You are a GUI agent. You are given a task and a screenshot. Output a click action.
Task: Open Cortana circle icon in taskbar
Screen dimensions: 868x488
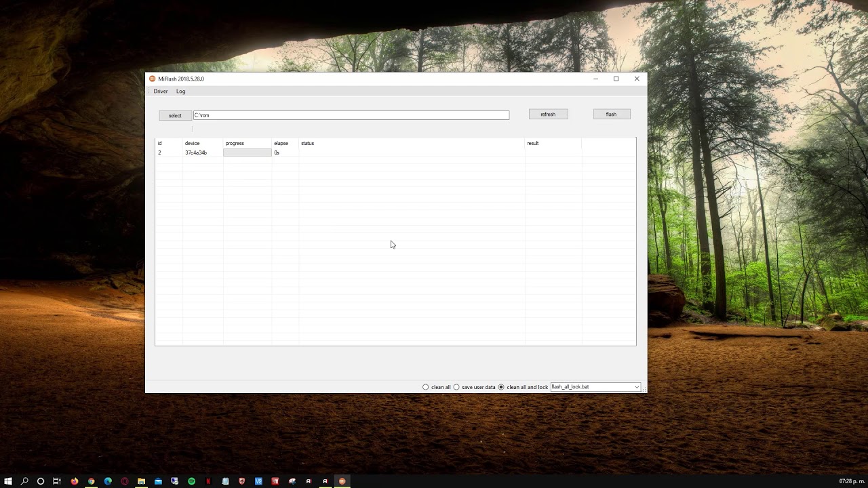41,481
